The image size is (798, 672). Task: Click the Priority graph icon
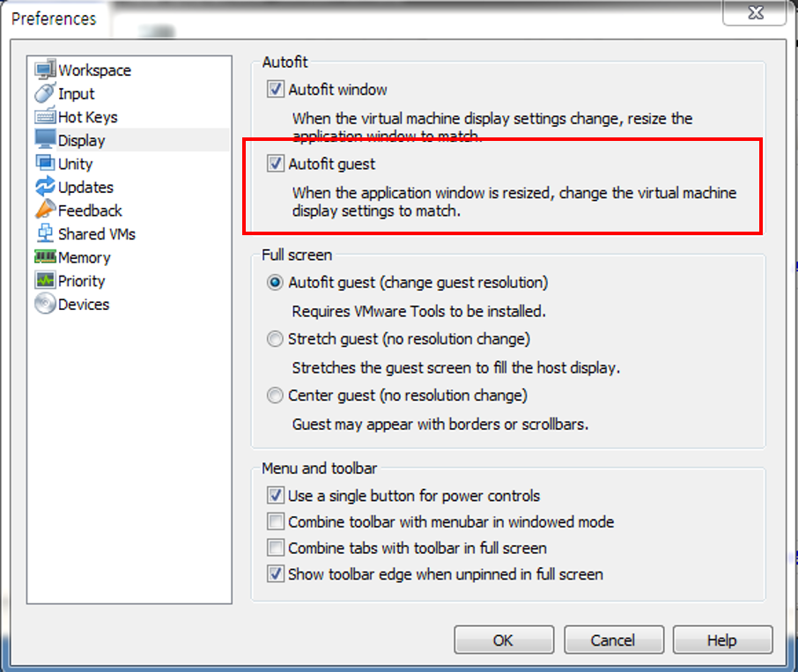(45, 280)
